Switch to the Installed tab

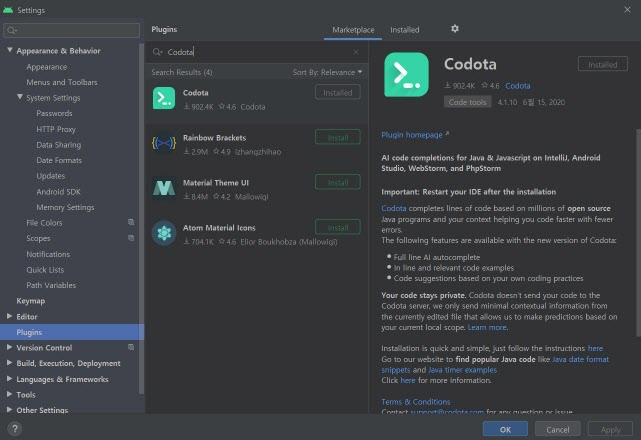point(404,30)
